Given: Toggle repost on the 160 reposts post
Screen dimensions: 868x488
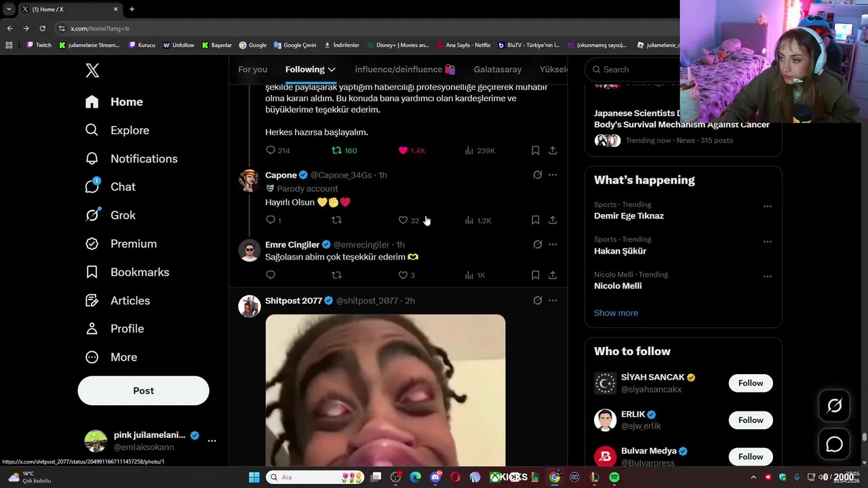Looking at the screenshot, I should click(344, 150).
